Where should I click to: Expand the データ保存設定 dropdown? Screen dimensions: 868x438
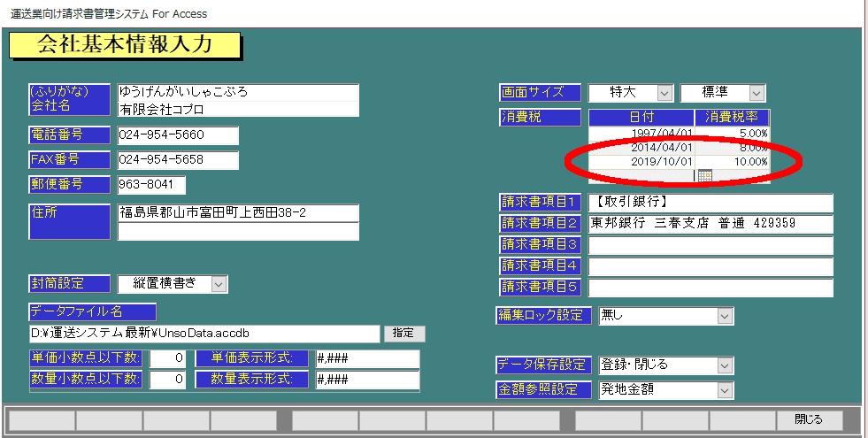[x=725, y=365]
